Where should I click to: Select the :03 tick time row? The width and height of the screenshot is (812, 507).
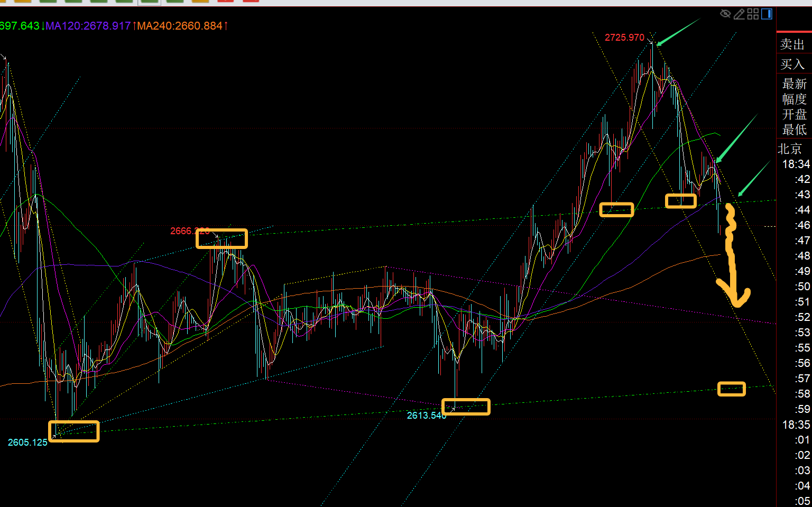tap(802, 471)
